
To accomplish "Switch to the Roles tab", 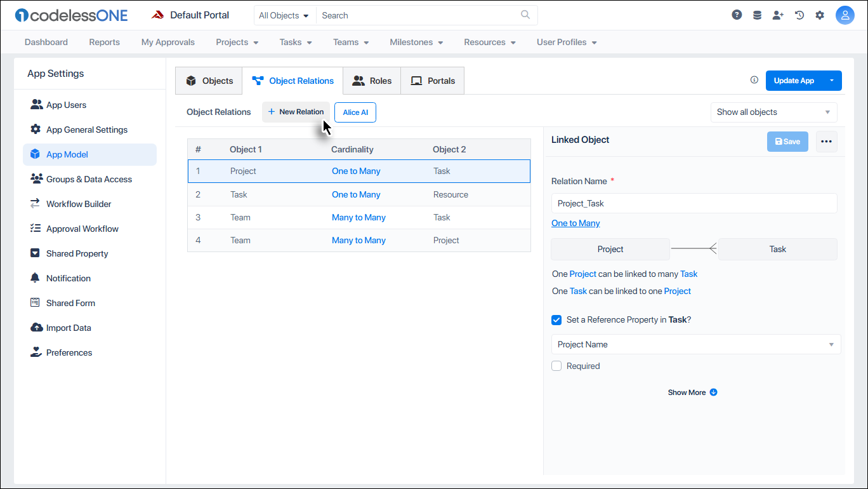I will coord(372,81).
